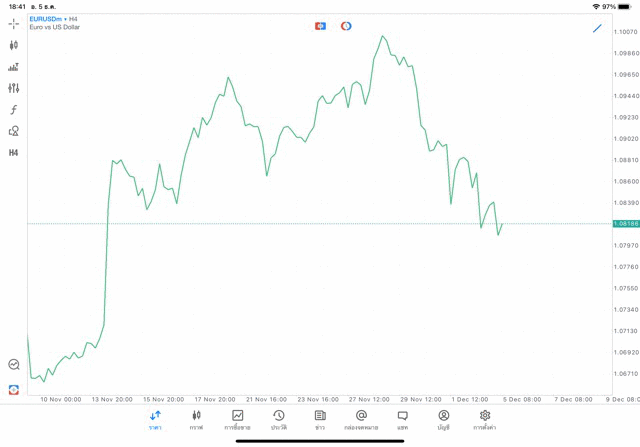Open the การตั้งค่า settings tab
This screenshot has height=447, width=640.
485,420
